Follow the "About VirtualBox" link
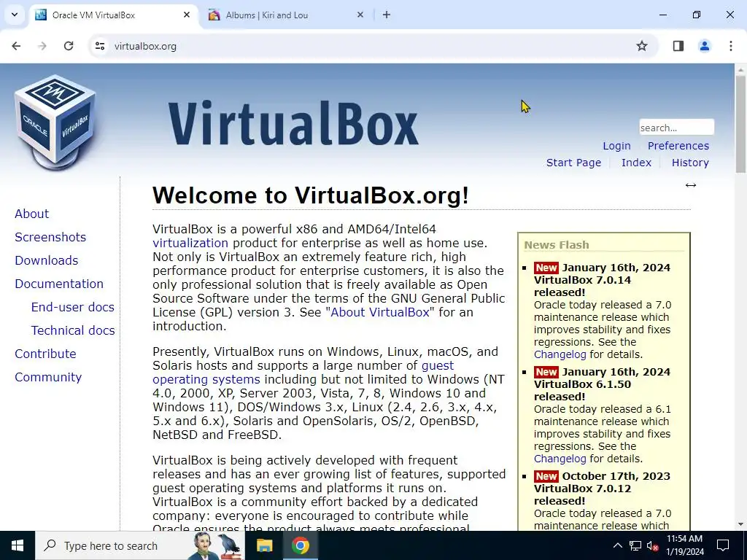Screen dimensions: 747x560 pos(380,312)
